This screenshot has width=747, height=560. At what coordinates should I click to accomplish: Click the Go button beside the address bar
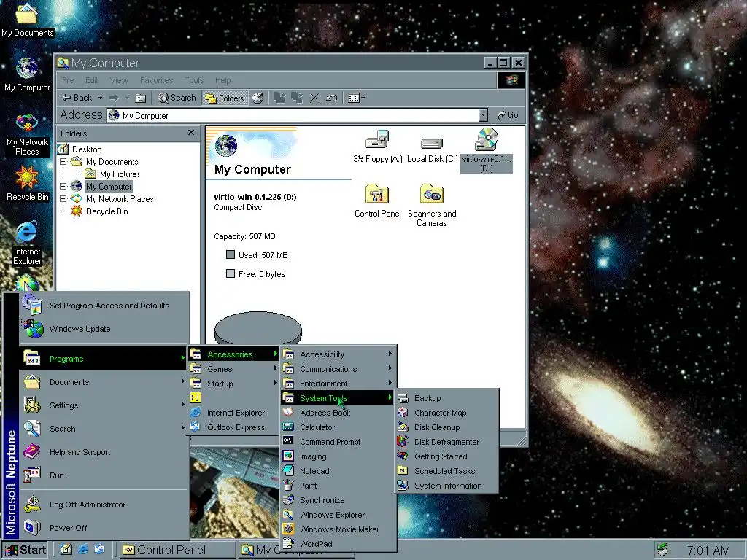click(508, 115)
